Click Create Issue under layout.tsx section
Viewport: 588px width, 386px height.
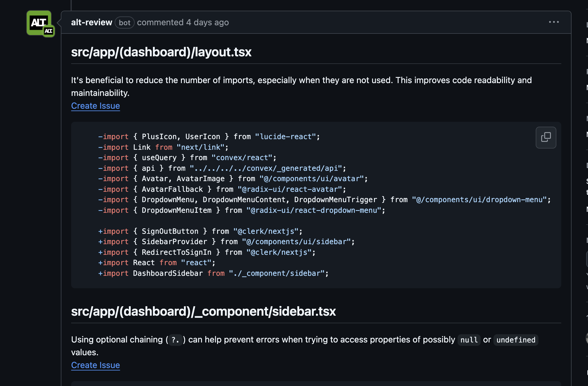coord(95,106)
